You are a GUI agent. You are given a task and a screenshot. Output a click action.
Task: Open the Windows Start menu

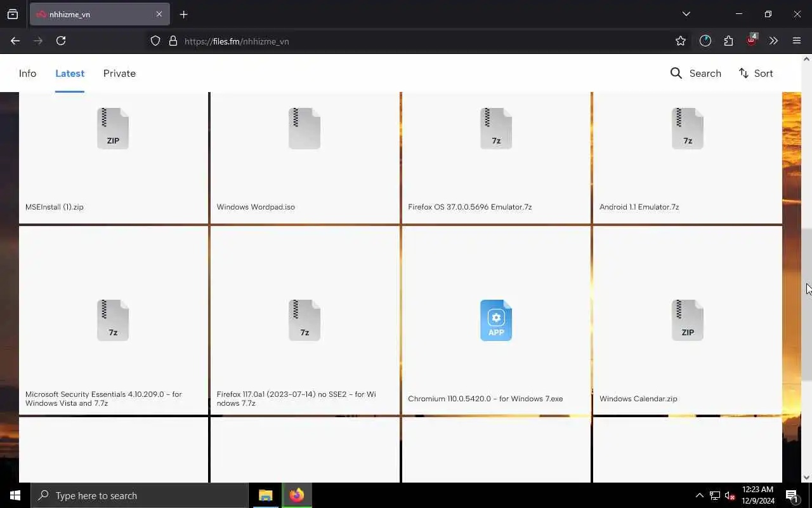tap(15, 495)
